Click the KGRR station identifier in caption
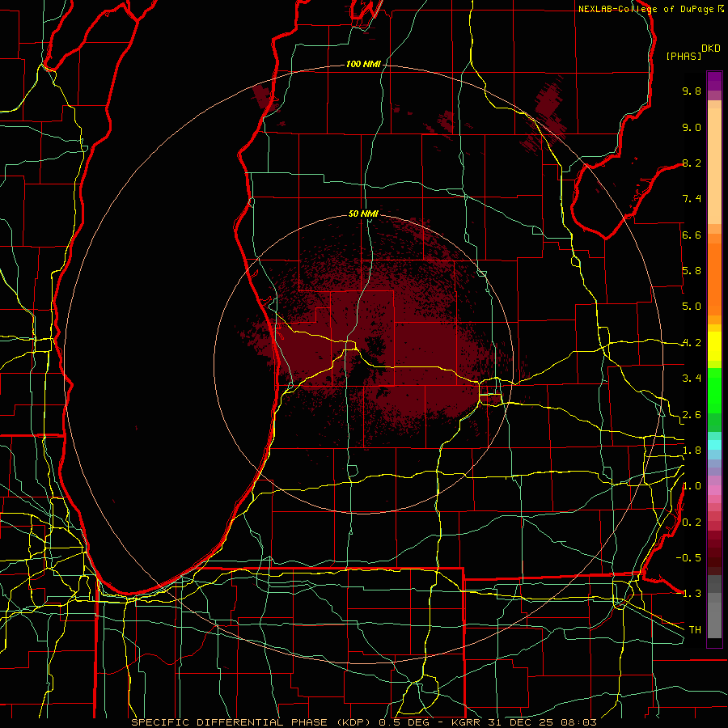728x728 pixels. click(468, 722)
